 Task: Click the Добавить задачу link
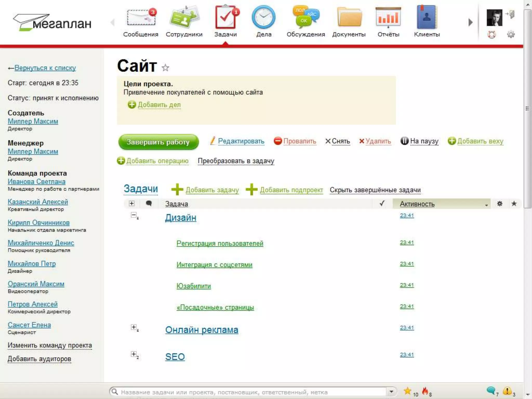coord(212,190)
